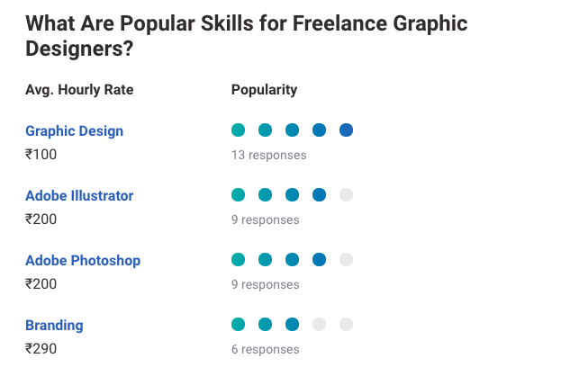Click the grey fifth dot for Branding

coord(346,325)
